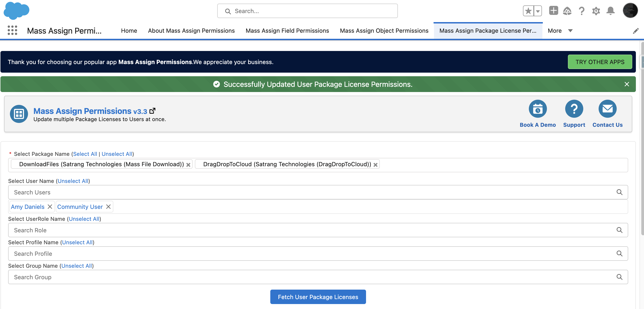The height and width of the screenshot is (309, 644).
Task: Open the notifications bell
Action: pyautogui.click(x=610, y=11)
